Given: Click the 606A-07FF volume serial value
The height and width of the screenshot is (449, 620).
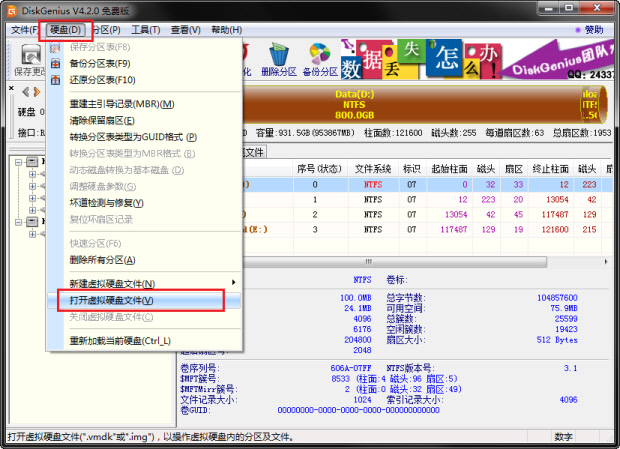Looking at the screenshot, I should 351,368.
